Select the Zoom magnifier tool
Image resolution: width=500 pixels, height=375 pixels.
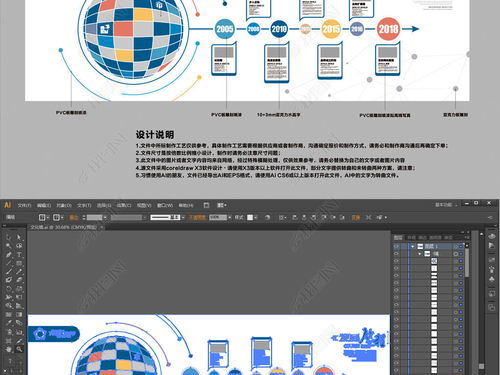point(19,349)
